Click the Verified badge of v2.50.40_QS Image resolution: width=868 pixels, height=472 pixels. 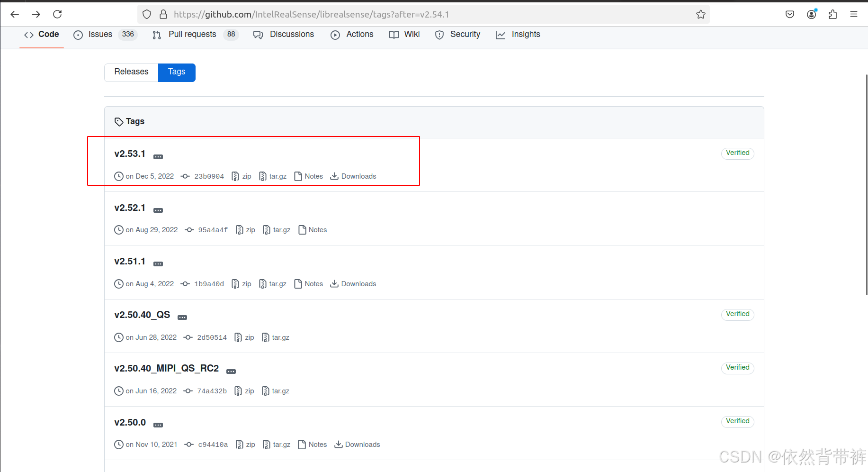coord(738,314)
